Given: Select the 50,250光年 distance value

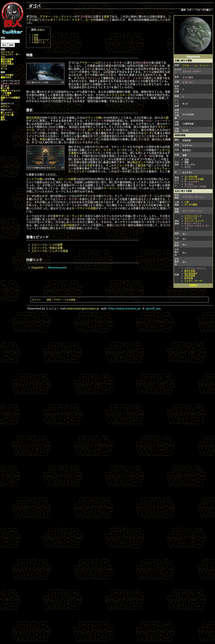Looking at the screenshot, I should 188,114.
